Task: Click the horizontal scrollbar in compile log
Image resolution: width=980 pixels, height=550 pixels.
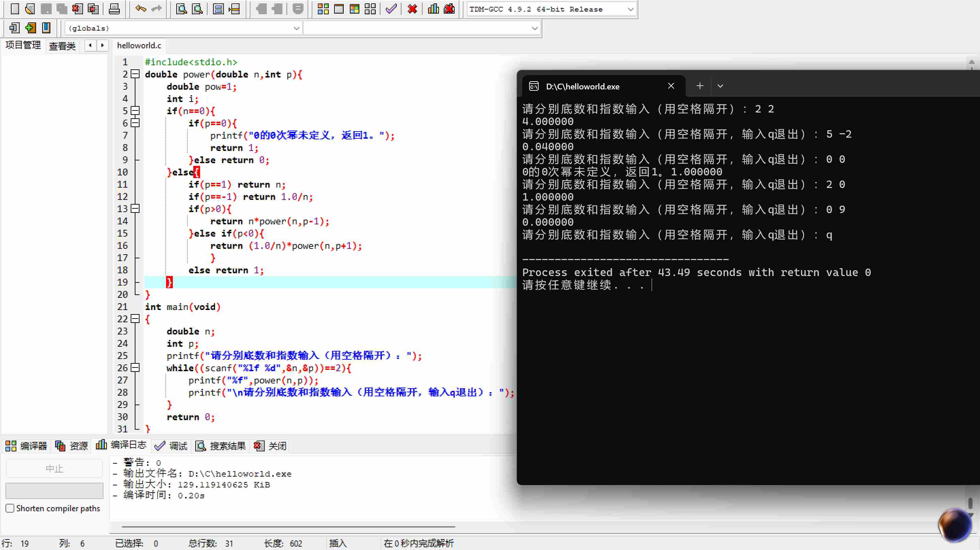Action: pyautogui.click(x=288, y=527)
